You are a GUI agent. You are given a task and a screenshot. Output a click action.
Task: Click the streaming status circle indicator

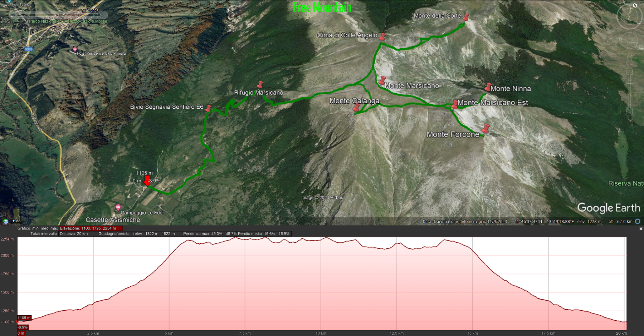pyautogui.click(x=638, y=222)
